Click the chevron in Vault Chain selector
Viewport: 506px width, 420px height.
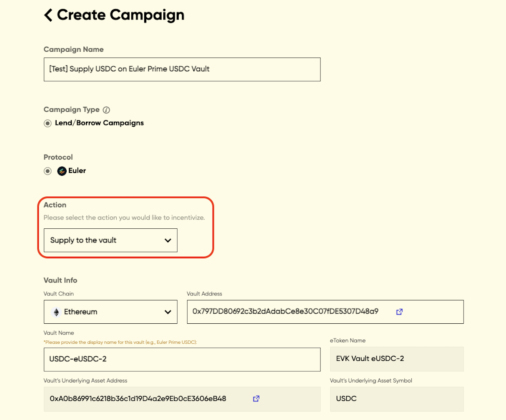pyautogui.click(x=168, y=312)
